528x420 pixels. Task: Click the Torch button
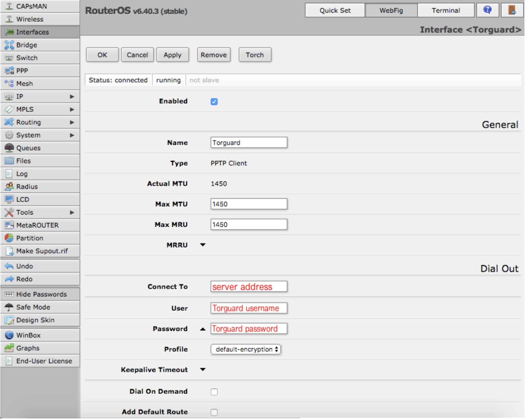[x=255, y=55]
